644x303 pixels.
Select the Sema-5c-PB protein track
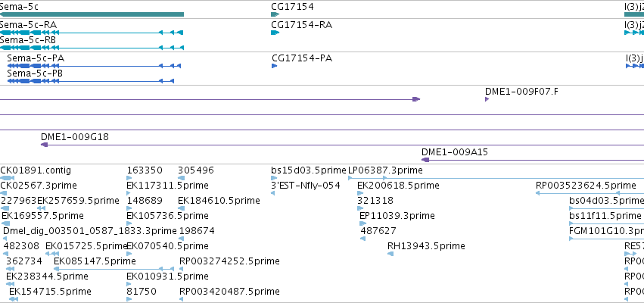point(91,81)
